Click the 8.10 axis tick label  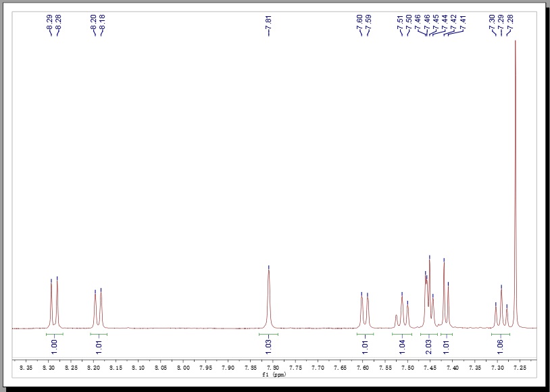(x=139, y=368)
